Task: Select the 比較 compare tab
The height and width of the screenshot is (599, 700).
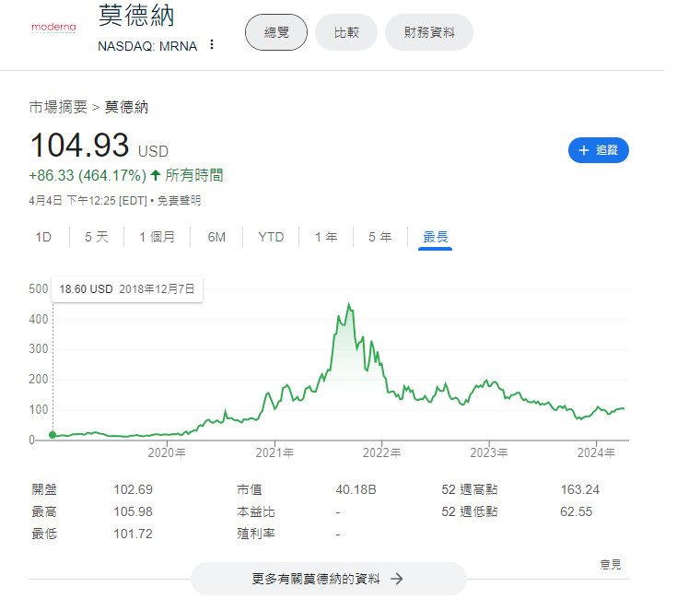Action: 346,32
